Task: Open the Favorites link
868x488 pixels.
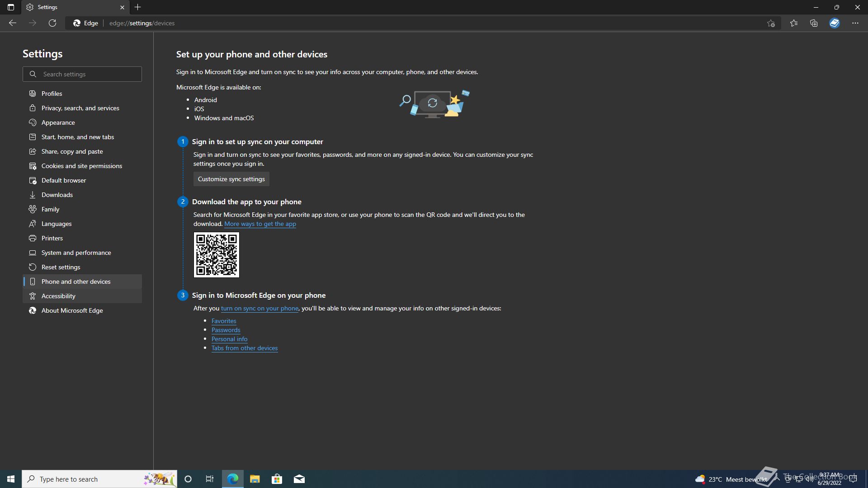Action: tap(224, 321)
